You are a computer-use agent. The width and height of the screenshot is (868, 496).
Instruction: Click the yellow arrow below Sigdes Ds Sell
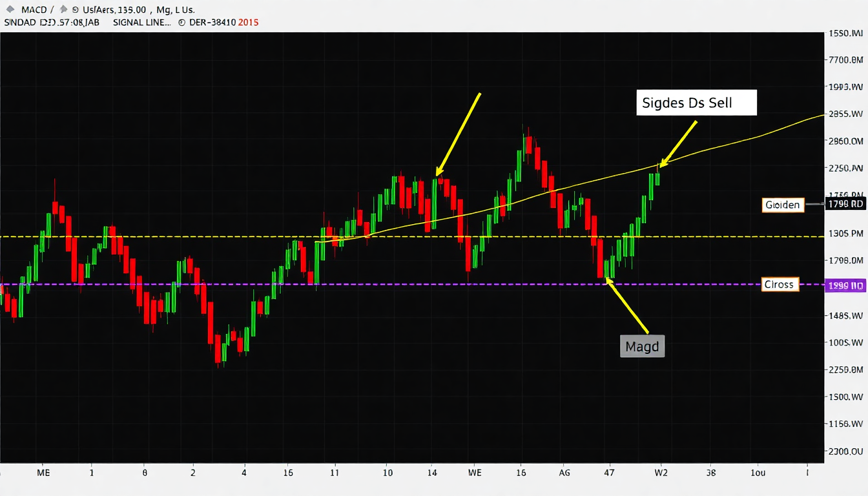tap(678, 143)
